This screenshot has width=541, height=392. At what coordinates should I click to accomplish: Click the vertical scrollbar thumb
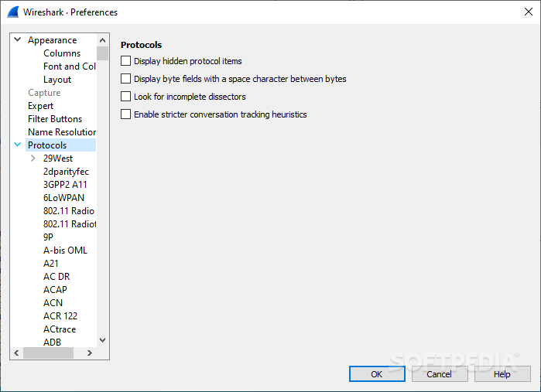pyautogui.click(x=102, y=53)
